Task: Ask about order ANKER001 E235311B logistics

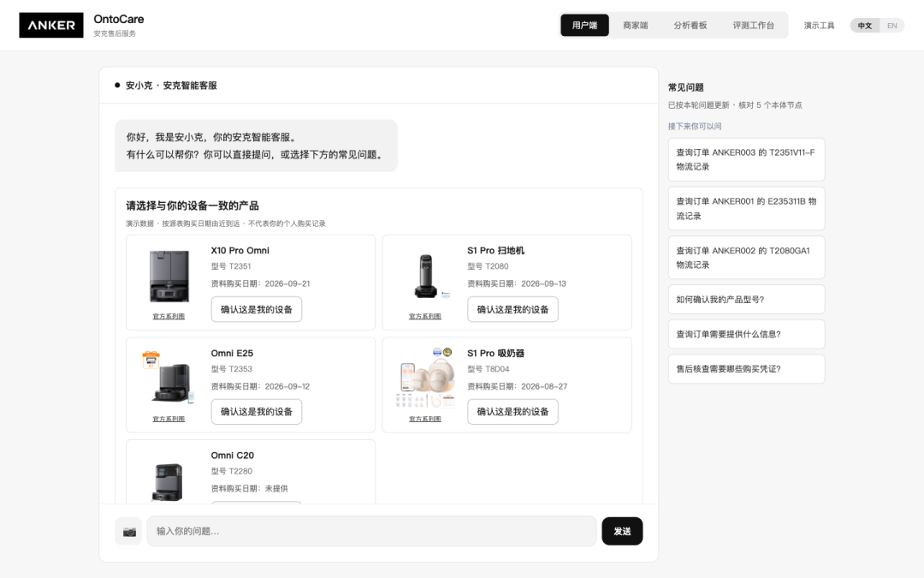Action: [x=746, y=209]
